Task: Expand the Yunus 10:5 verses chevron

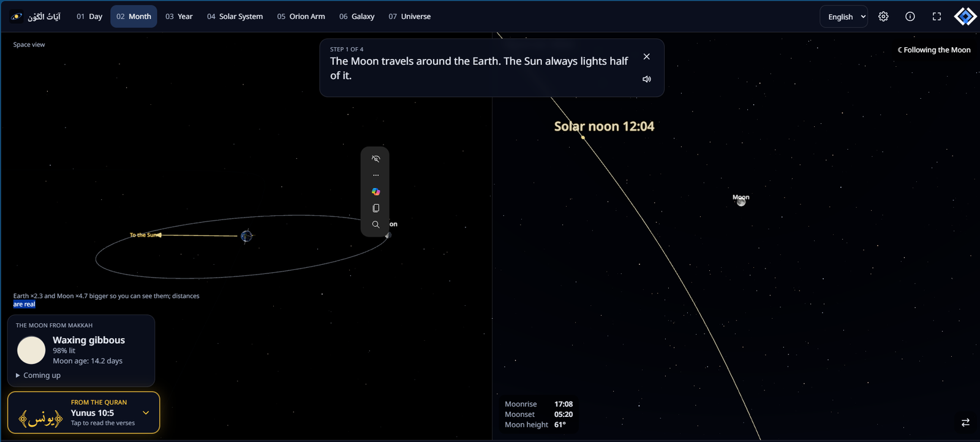Action: pos(146,413)
